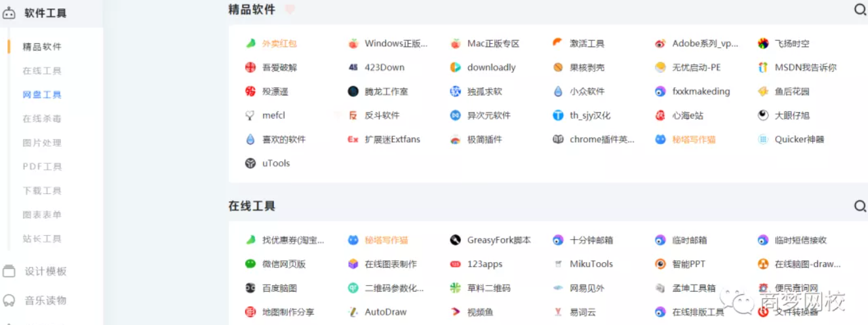The image size is (868, 325).
Task: Select 图表表单 in the sidebar
Action: (42, 214)
